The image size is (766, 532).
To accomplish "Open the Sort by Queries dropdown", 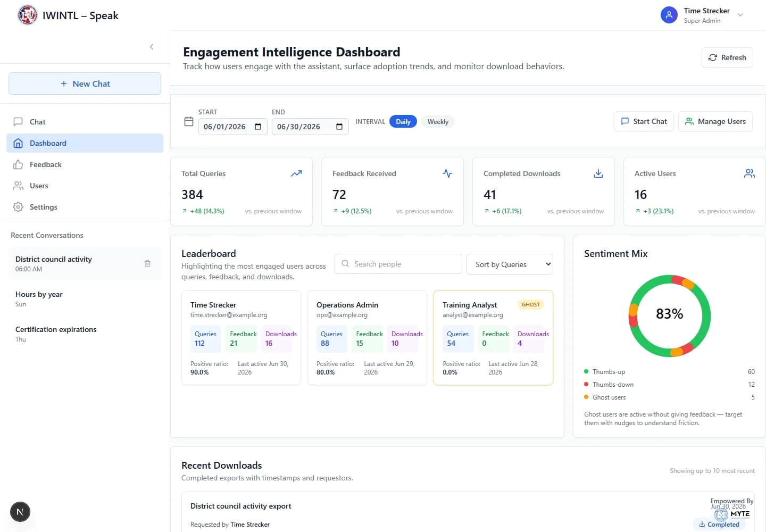I will (x=510, y=264).
